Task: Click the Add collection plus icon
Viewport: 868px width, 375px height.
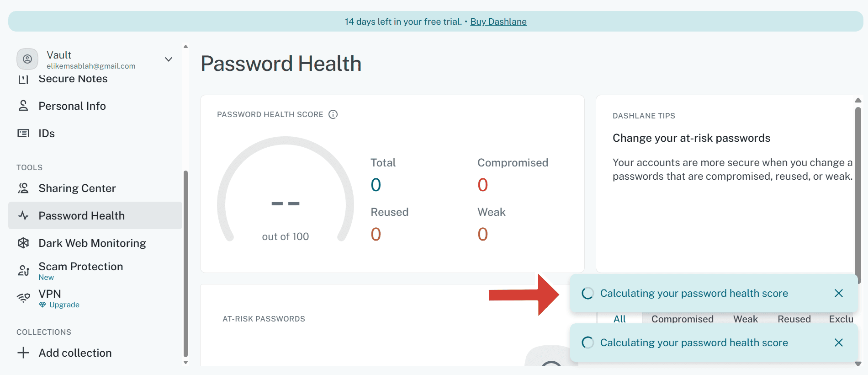Action: [23, 353]
